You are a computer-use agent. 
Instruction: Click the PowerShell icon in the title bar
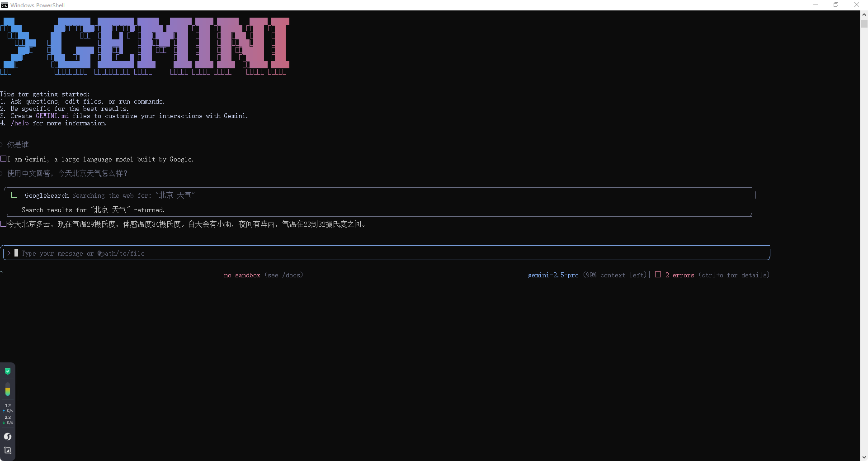point(5,5)
